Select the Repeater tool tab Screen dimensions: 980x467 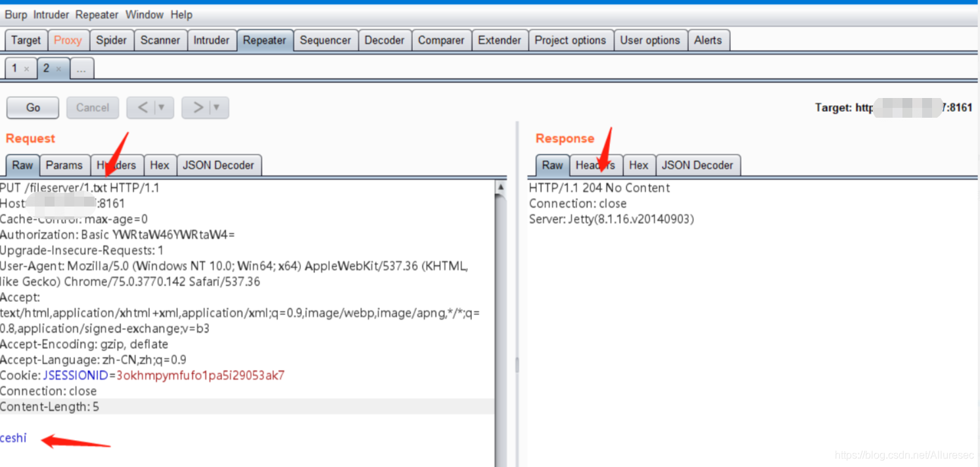click(265, 40)
